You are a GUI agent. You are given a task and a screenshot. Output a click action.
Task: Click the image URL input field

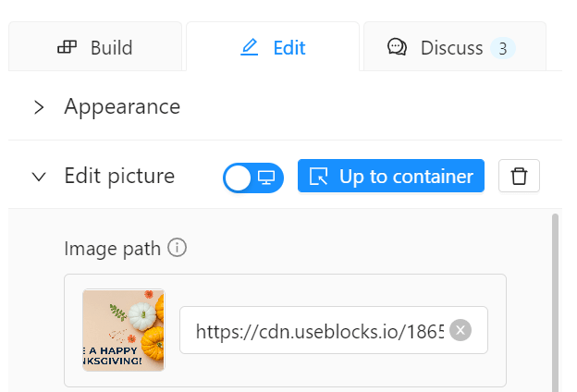click(x=334, y=330)
